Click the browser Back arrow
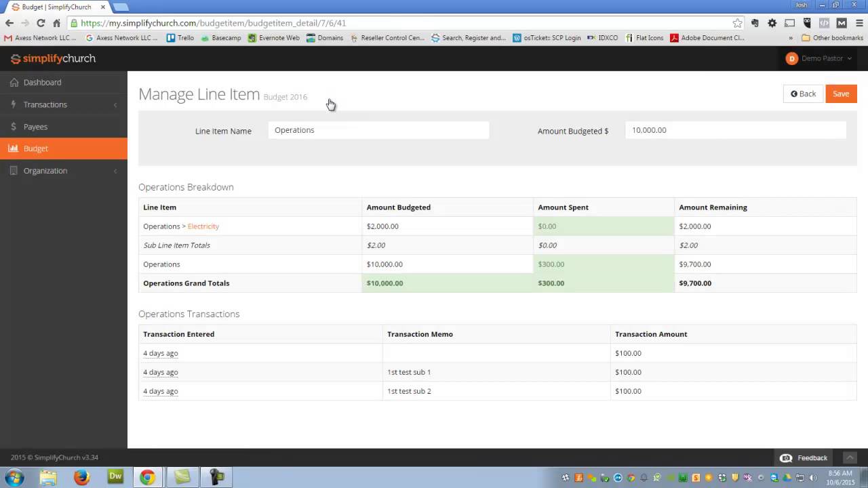Screen dimensions: 868x488 9,23
